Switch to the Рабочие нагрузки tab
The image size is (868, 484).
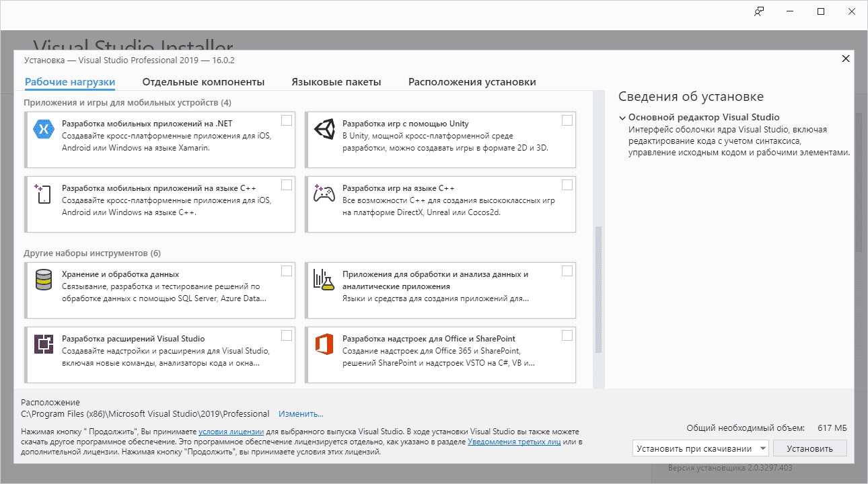(x=70, y=82)
